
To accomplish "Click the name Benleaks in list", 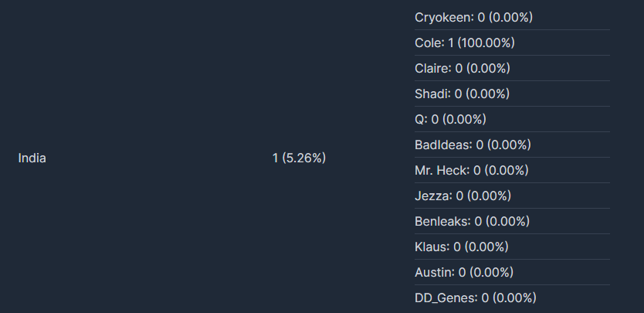I will pyautogui.click(x=442, y=221).
